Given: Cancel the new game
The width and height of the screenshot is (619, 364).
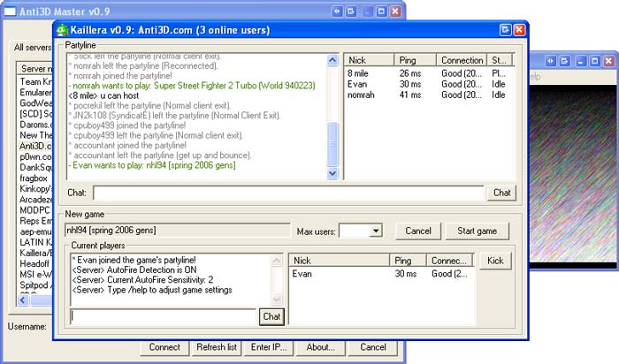Looking at the screenshot, I should (417, 231).
